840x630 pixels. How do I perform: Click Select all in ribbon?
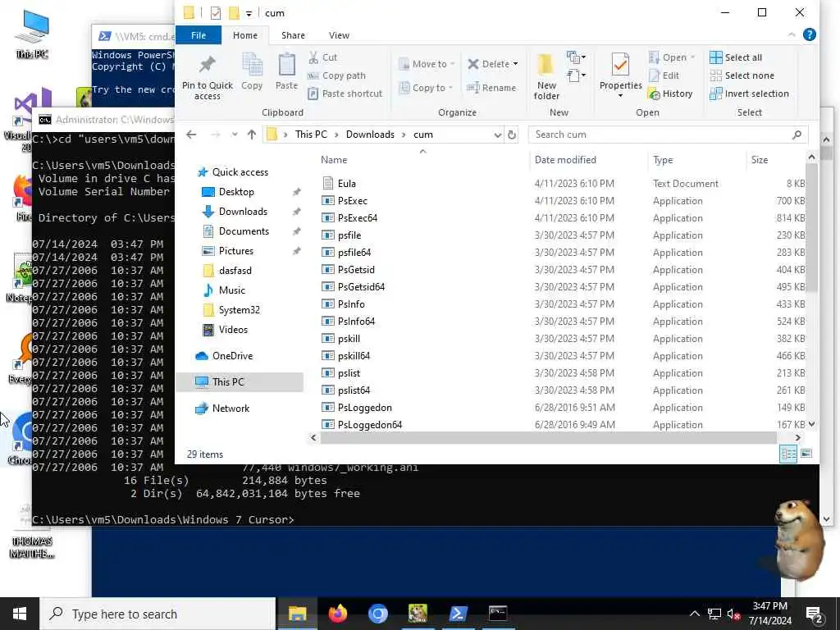736,57
